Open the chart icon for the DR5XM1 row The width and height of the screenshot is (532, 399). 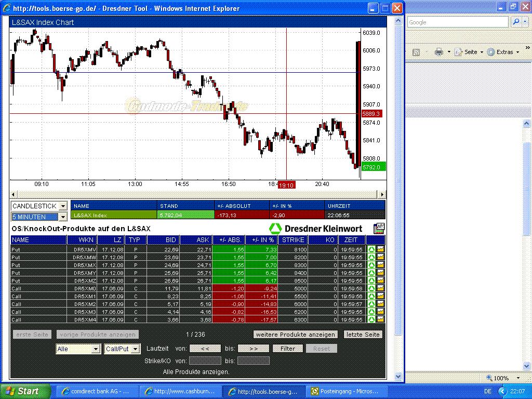[381, 296]
